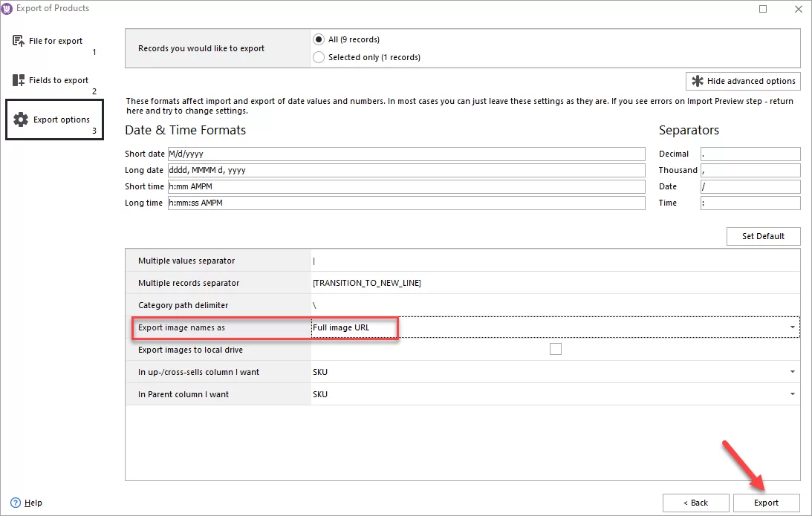Click the Set Default button

click(763, 236)
